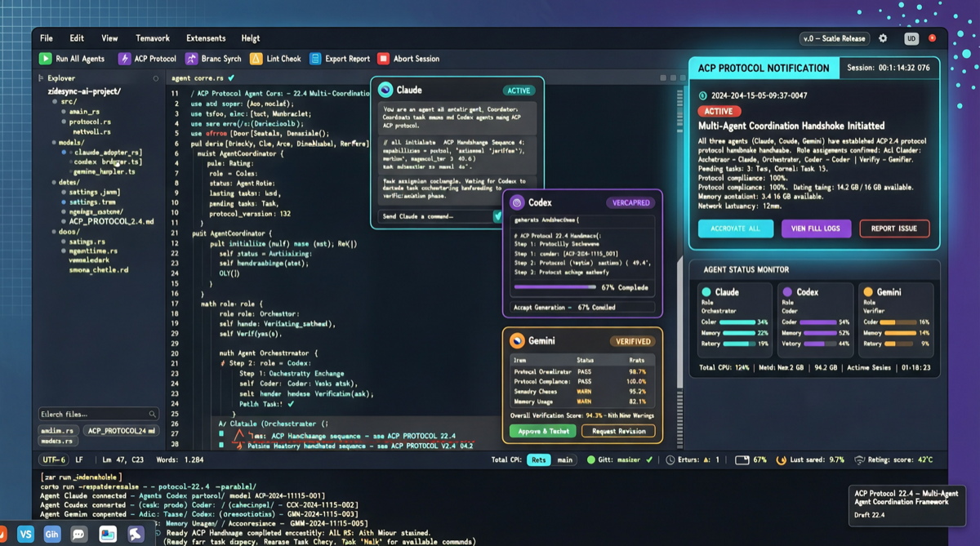Click the send checkmark in Claude command box
This screenshot has width=980, height=546.
497,216
